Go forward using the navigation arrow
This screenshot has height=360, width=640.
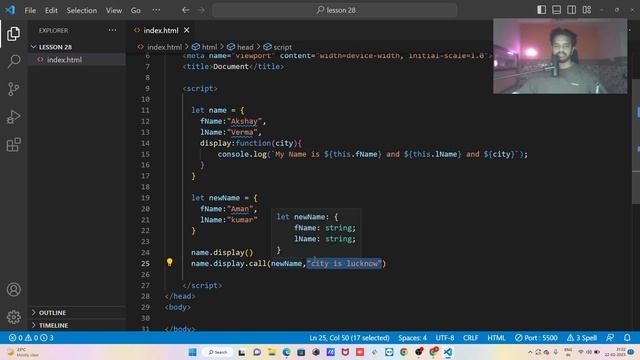click(201, 10)
